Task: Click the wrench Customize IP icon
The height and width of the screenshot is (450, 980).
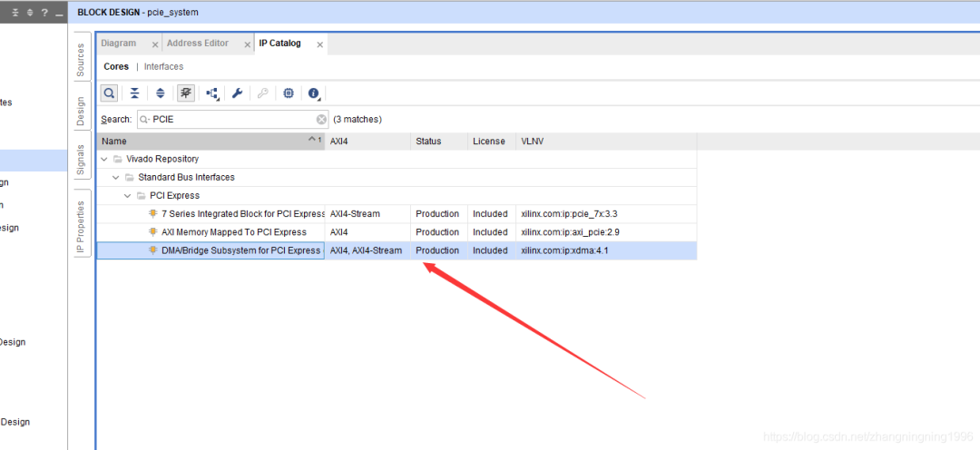Action: point(237,93)
